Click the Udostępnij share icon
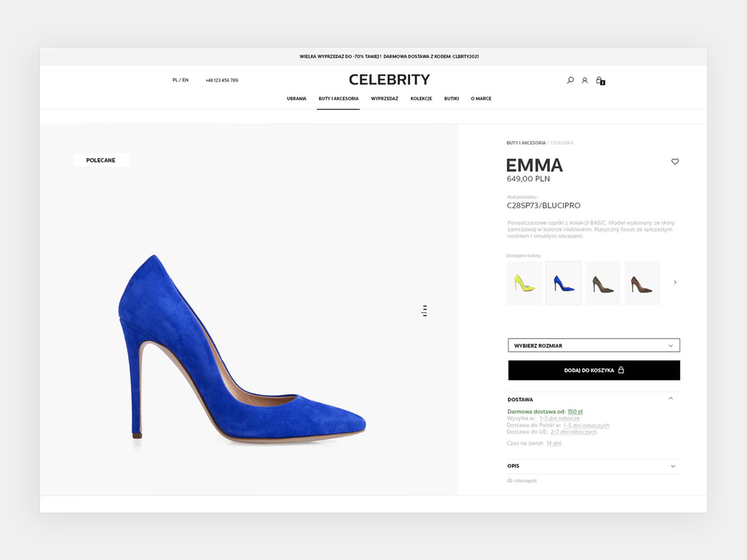Screen dimensions: 747x560 [x=509, y=481]
